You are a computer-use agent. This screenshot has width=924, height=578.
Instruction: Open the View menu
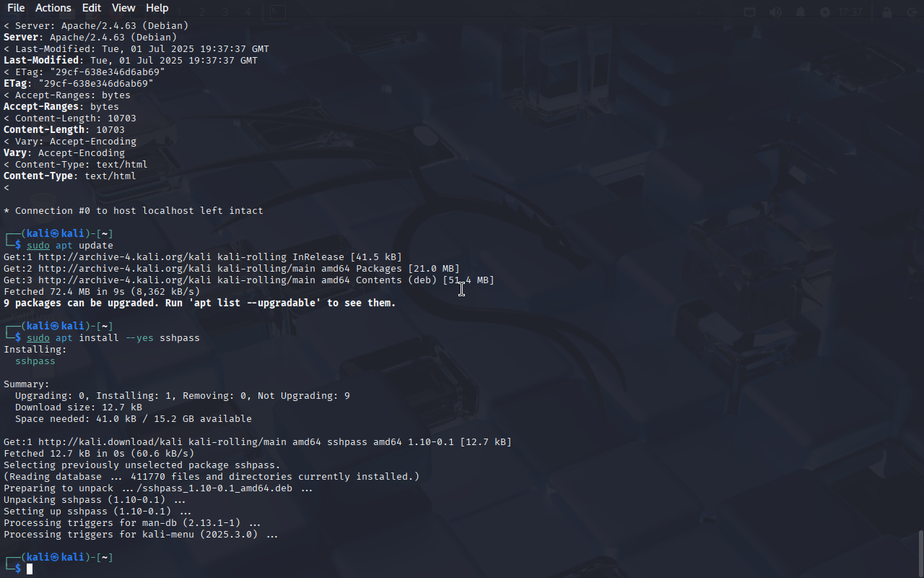(x=123, y=8)
